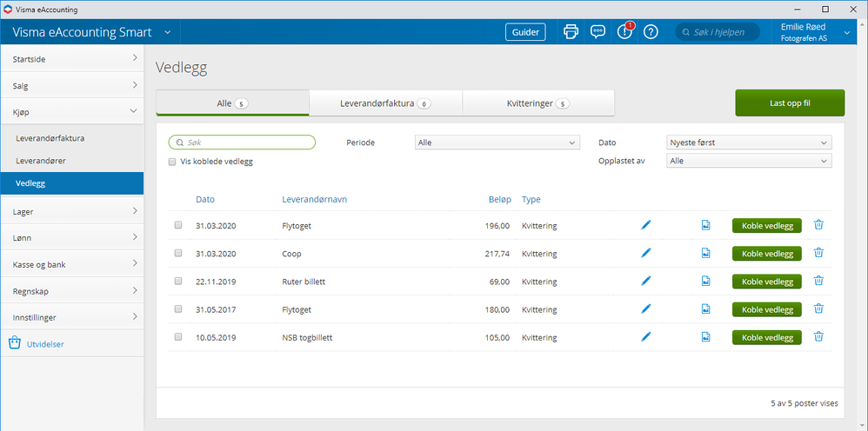Viewport: 868px width, 431px height.
Task: Open the Periode dropdown
Action: click(497, 143)
